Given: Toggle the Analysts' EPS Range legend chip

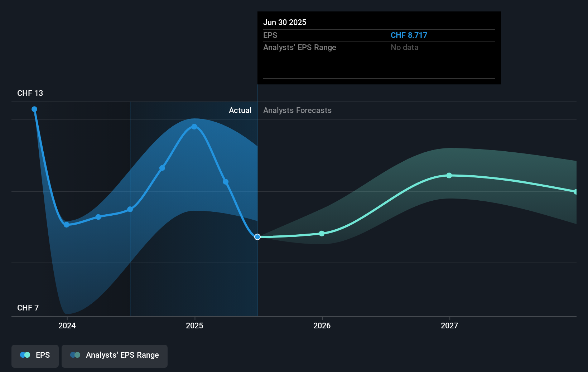Looking at the screenshot, I should [114, 356].
